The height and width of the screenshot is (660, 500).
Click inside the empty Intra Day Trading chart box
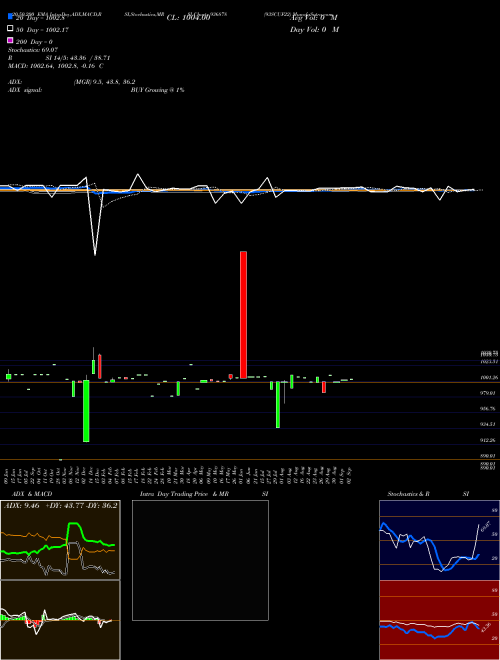tap(200, 560)
